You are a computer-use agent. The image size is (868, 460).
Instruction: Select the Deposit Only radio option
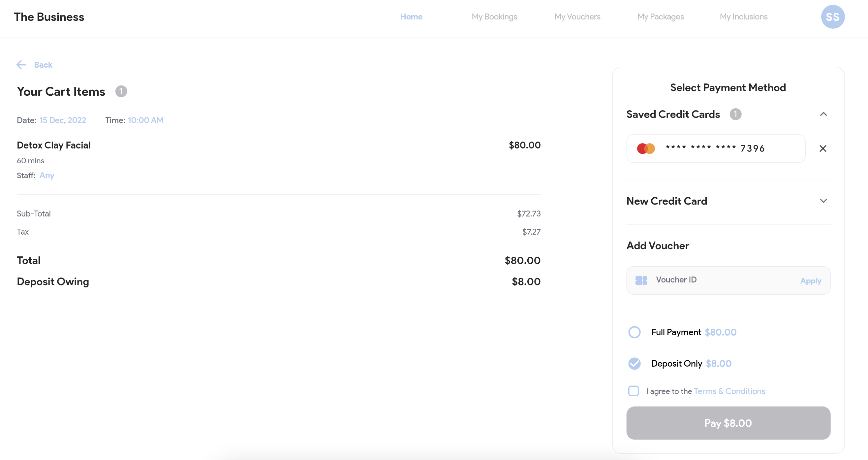[x=634, y=364]
